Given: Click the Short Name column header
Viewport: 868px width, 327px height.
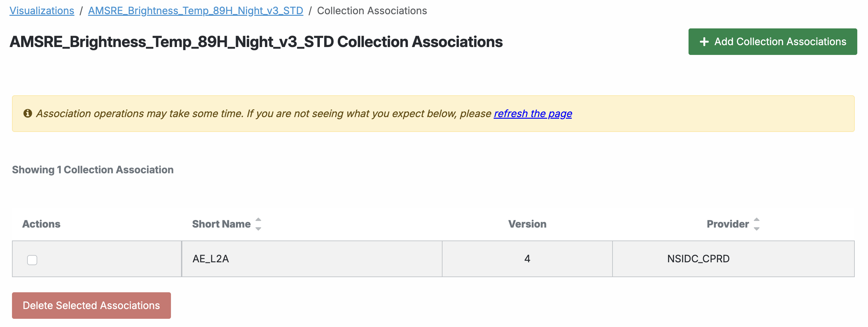Looking at the screenshot, I should 221,224.
